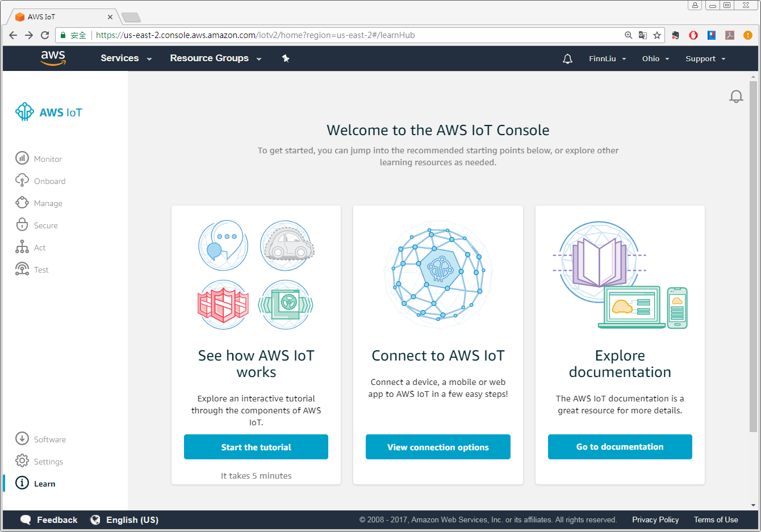Click the page vertical scrollbar
The width and height of the screenshot is (761, 532).
click(x=754, y=256)
